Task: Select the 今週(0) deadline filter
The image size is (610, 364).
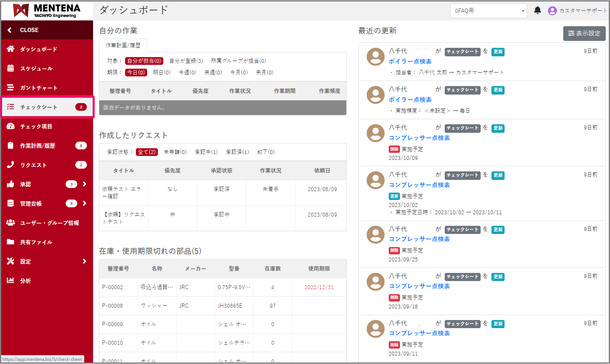Action: click(187, 72)
